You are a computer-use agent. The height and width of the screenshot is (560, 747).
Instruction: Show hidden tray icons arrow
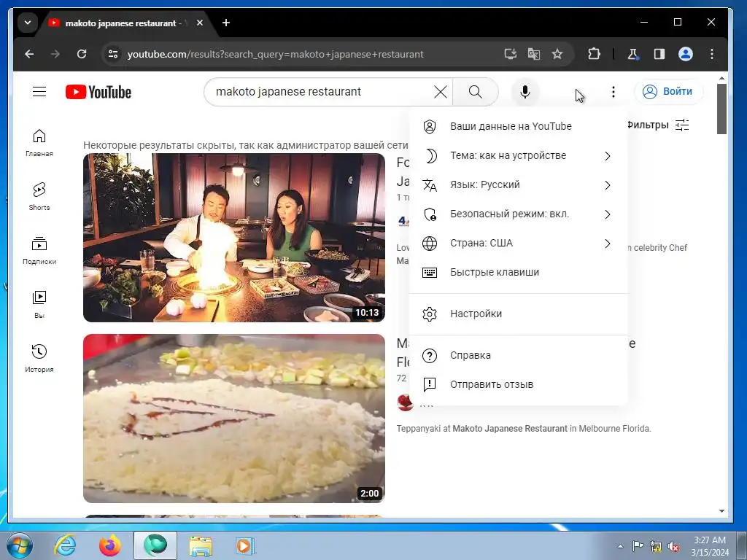620,546
